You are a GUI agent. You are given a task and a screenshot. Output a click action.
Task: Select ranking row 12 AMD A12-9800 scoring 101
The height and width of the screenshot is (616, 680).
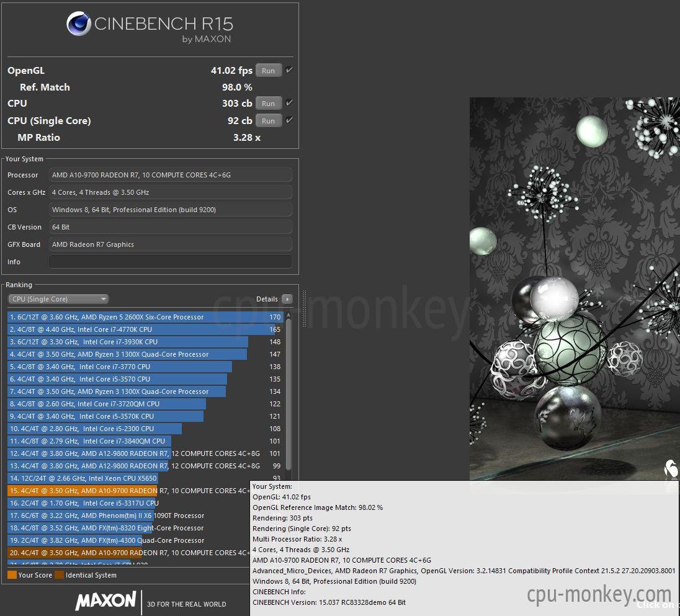point(145,453)
